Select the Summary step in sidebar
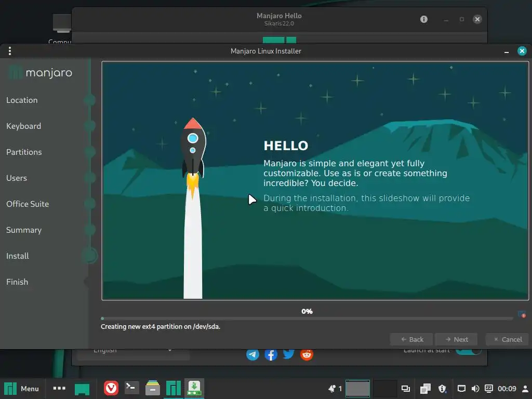 (x=24, y=230)
